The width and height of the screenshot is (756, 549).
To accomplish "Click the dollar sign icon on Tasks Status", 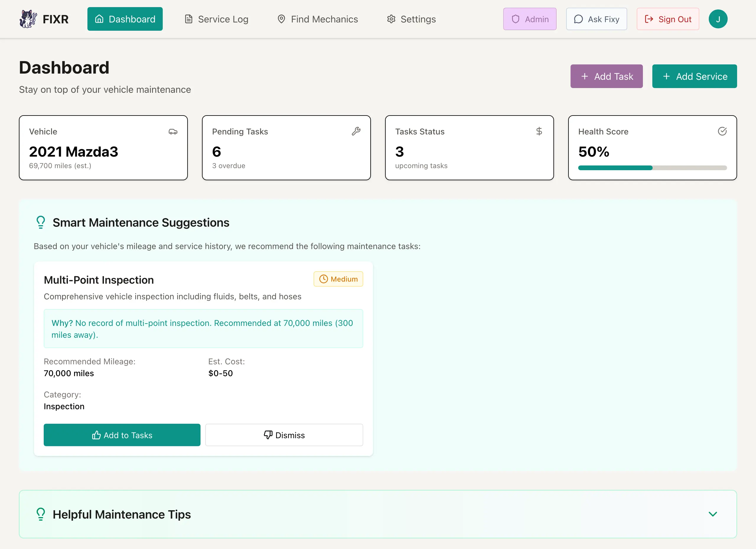I will 539,131.
